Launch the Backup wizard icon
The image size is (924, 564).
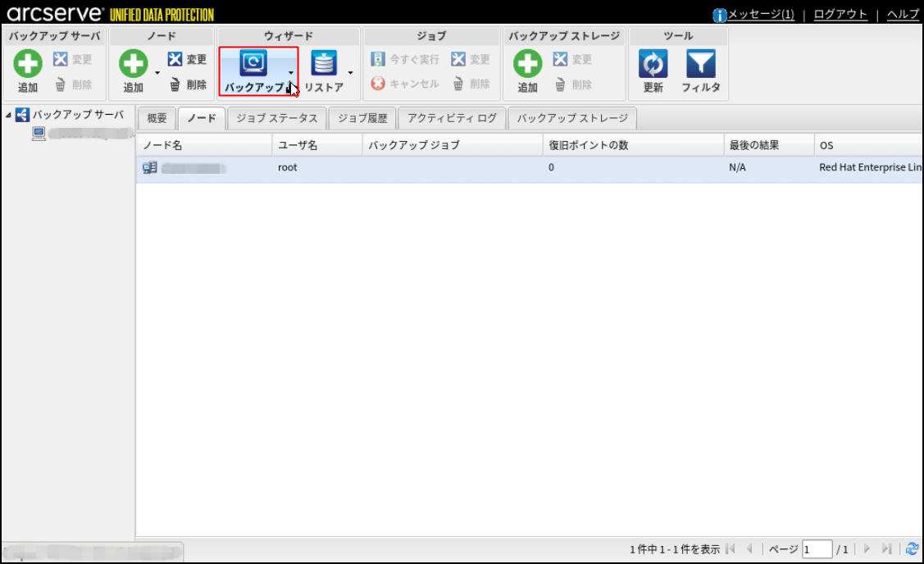coord(253,63)
